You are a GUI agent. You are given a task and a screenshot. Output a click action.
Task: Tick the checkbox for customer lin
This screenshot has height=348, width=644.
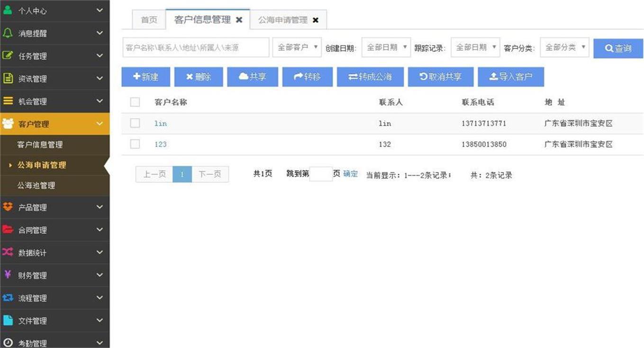coord(135,123)
